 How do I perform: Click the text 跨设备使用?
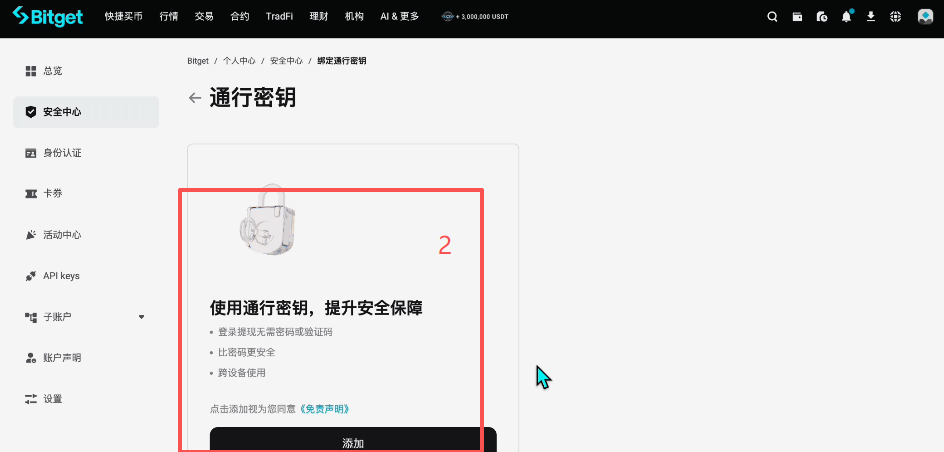tap(241, 373)
